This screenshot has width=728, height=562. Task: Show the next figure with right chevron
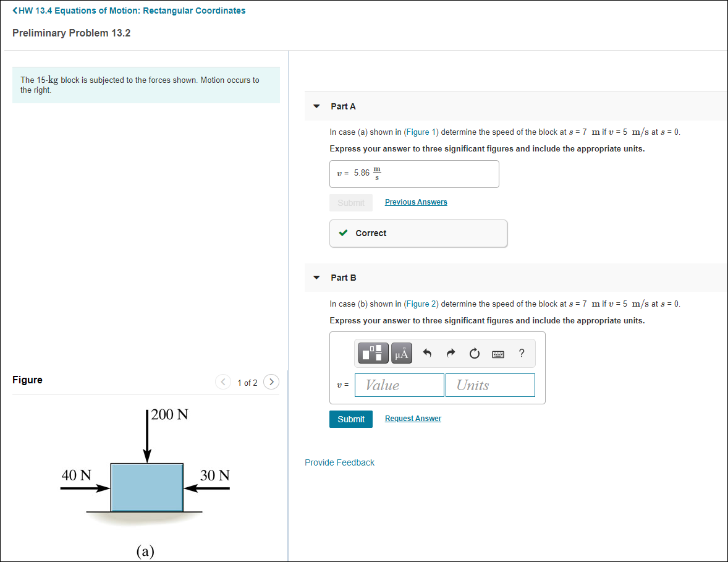click(271, 382)
